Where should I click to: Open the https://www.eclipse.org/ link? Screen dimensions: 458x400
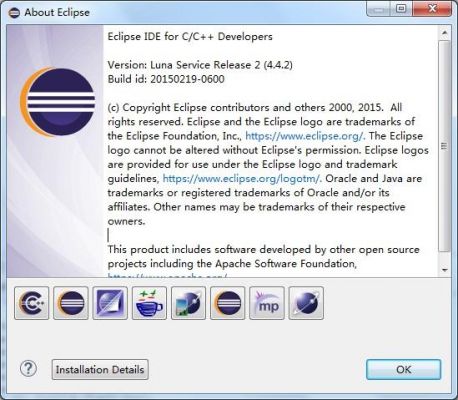tap(305, 136)
